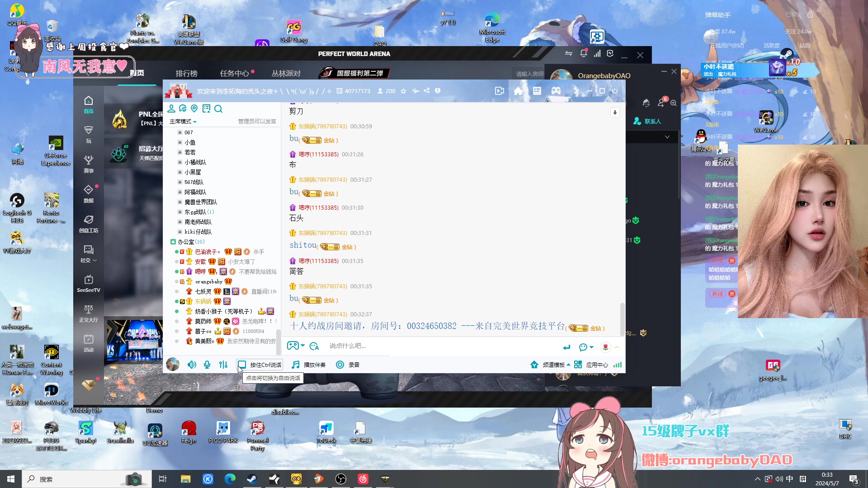Image resolution: width=868 pixels, height=488 pixels.
Task: Click the share icon in channel header
Action: (x=427, y=91)
